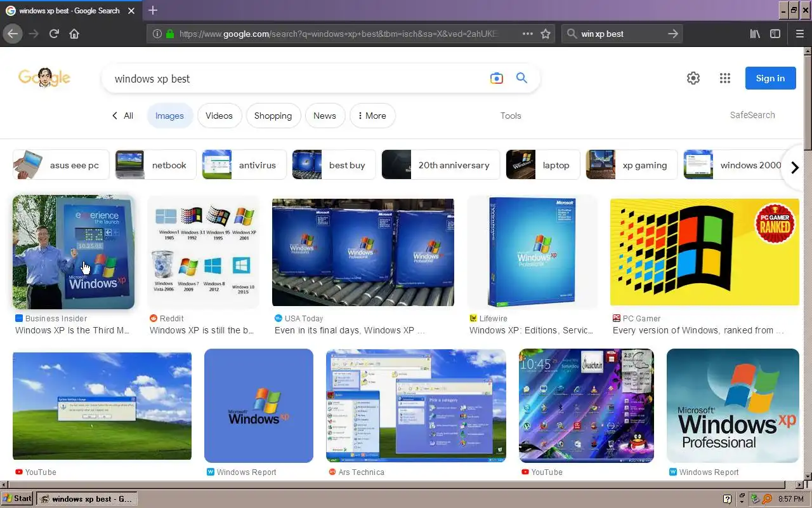Image resolution: width=812 pixels, height=508 pixels.
Task: Open 'Even in its final days, Windows XP' link
Action: pyautogui.click(x=350, y=330)
